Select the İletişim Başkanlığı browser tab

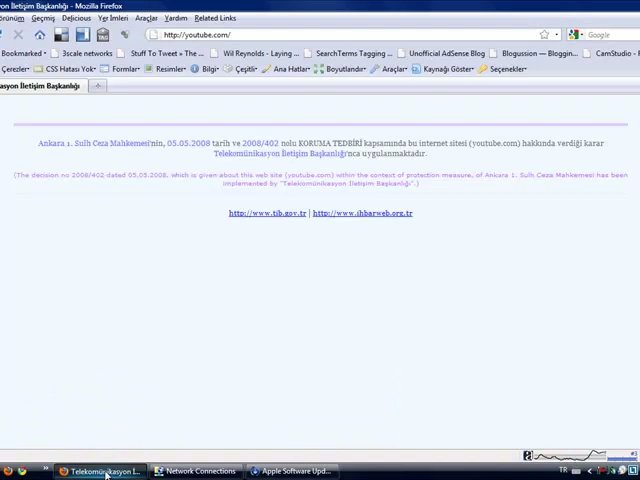pos(42,86)
